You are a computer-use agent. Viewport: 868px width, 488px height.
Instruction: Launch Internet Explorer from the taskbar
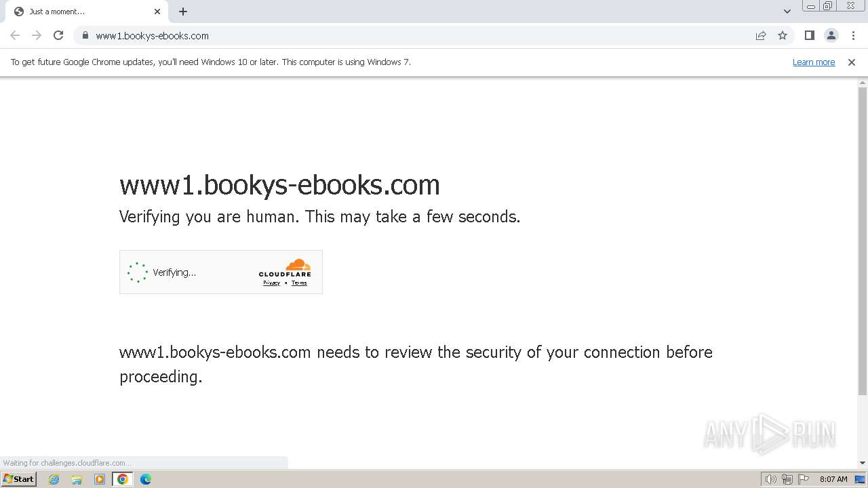click(54, 479)
